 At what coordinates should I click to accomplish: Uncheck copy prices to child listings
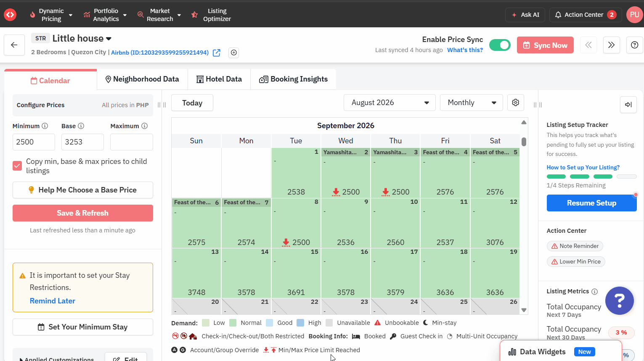[x=17, y=166]
